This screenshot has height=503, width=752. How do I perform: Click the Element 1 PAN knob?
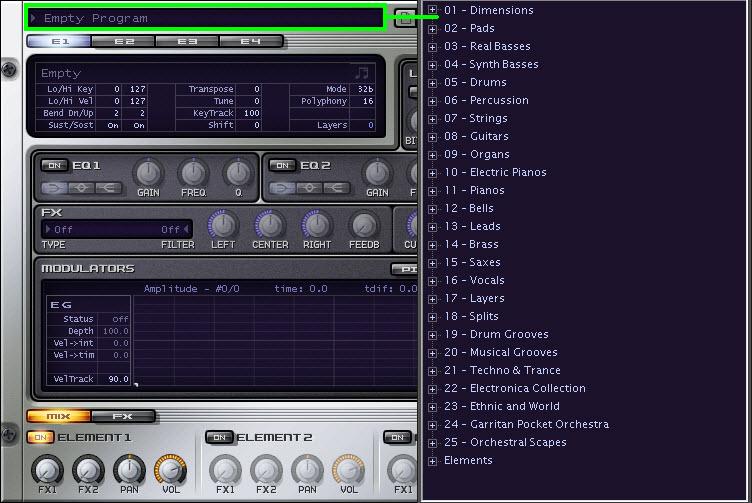(128, 470)
